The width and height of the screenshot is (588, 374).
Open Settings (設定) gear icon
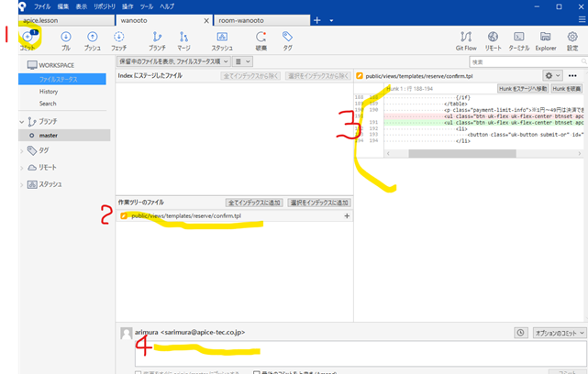pyautogui.click(x=572, y=37)
